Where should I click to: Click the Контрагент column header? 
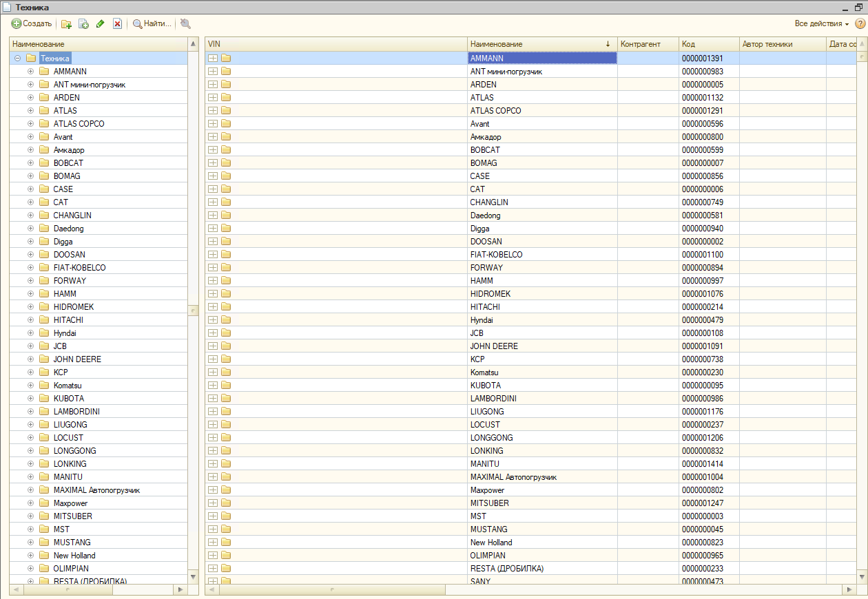pyautogui.click(x=647, y=44)
